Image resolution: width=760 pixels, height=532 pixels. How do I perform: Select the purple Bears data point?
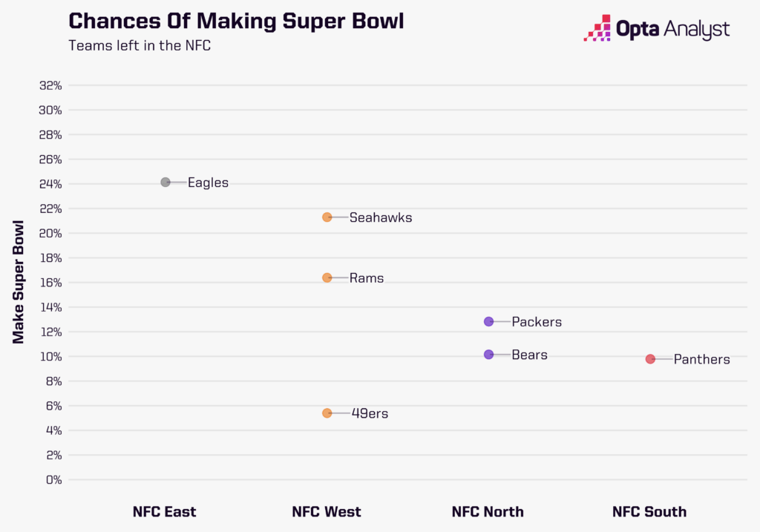[x=488, y=355]
